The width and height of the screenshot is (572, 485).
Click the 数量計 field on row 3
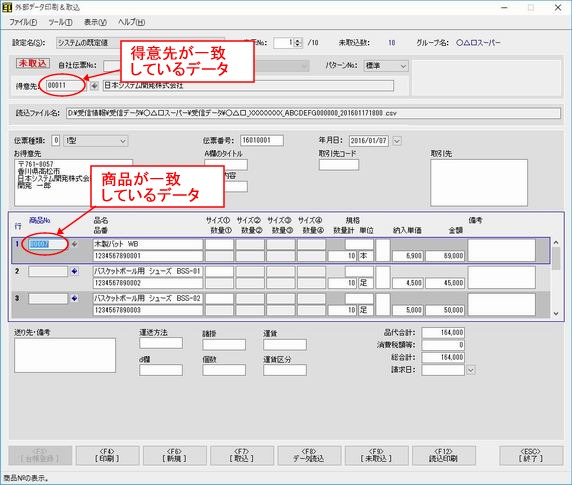pyautogui.click(x=342, y=310)
